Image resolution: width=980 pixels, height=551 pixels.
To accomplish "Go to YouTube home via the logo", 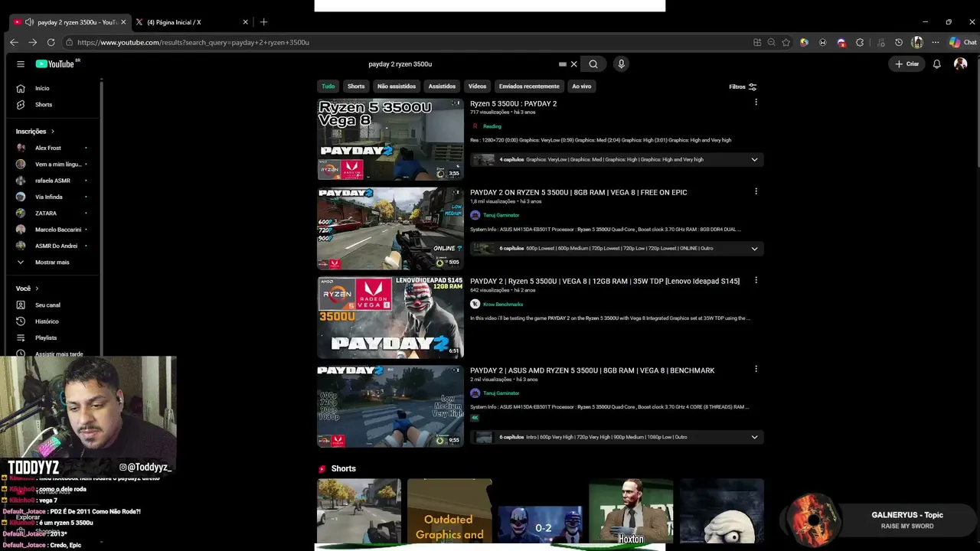I will tap(55, 64).
